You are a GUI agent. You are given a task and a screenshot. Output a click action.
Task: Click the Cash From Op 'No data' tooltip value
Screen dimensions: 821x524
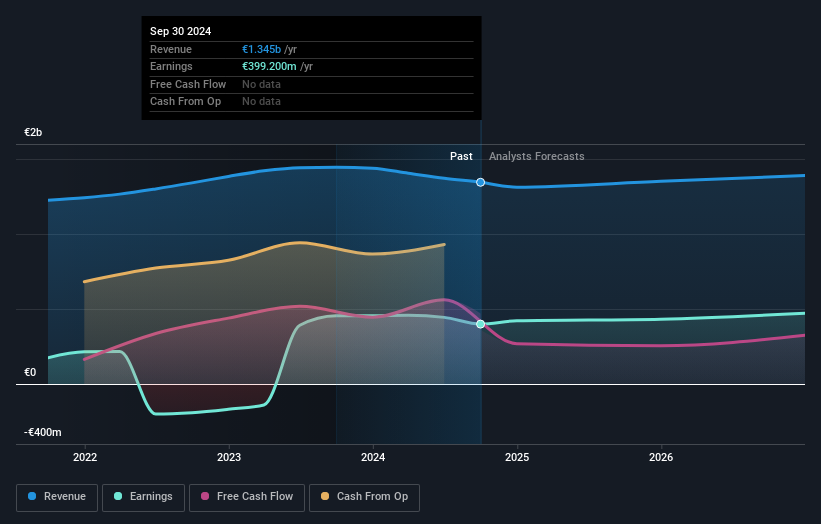tap(261, 102)
